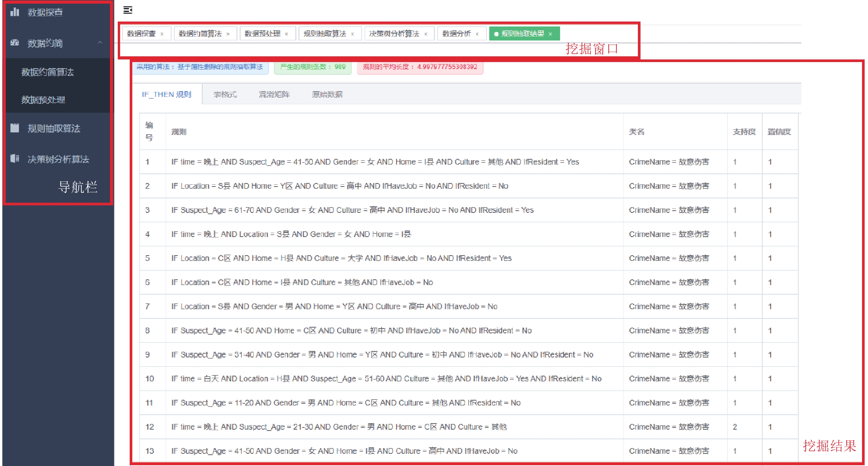Click the 规则抽取算法 folder sidebar icon
The image size is (868, 466).
[x=15, y=128]
